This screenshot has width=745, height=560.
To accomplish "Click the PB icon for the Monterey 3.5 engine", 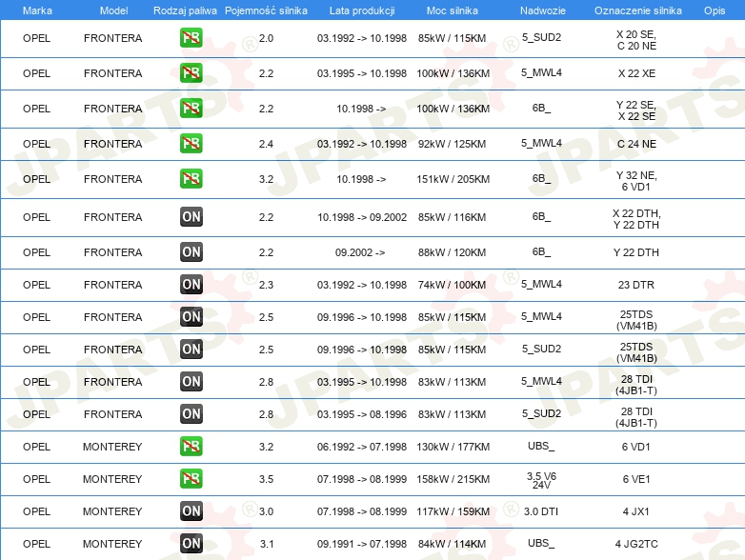I will (191, 479).
